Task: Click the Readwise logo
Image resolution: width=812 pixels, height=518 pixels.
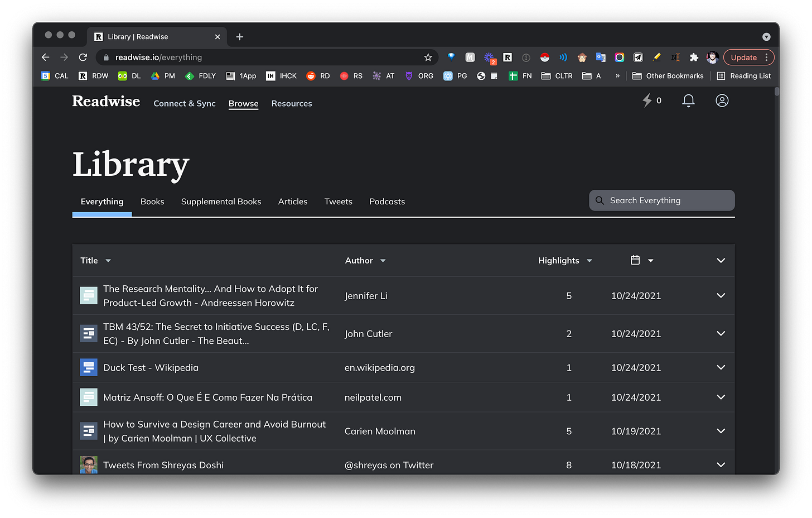Action: (x=106, y=101)
